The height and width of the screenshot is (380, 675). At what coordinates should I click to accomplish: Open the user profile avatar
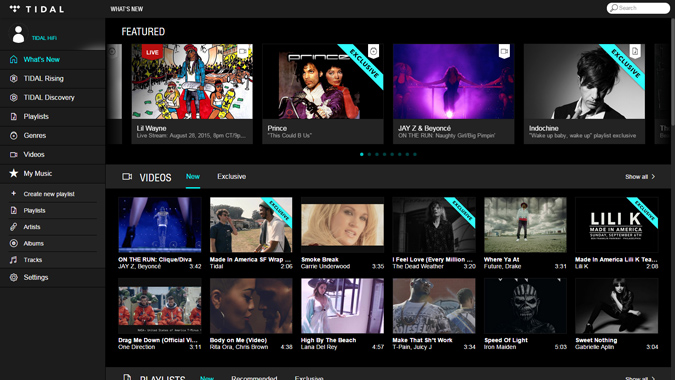(x=18, y=34)
